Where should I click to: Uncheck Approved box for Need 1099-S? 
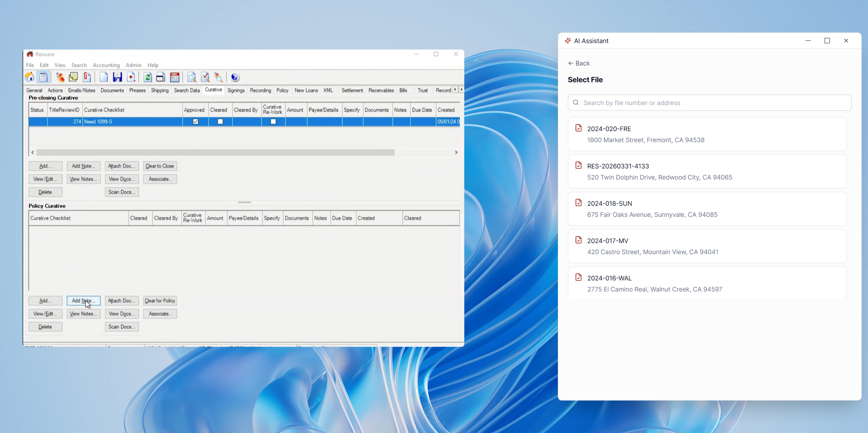point(195,122)
